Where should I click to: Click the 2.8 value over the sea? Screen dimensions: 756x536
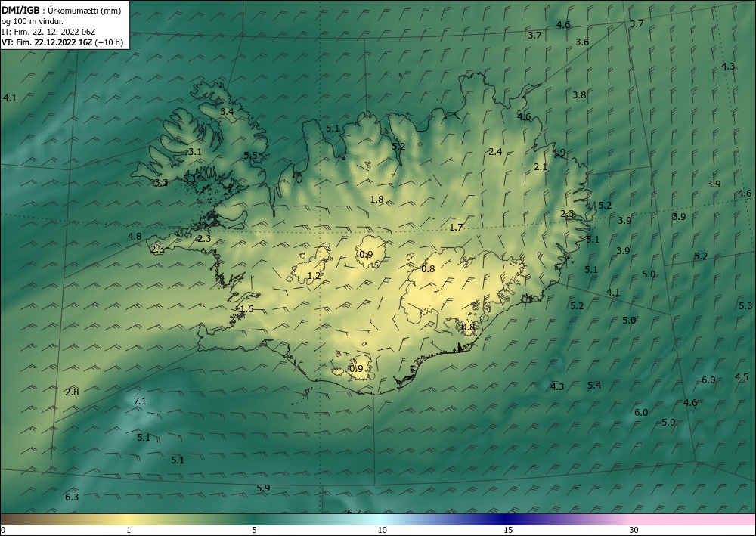72,392
